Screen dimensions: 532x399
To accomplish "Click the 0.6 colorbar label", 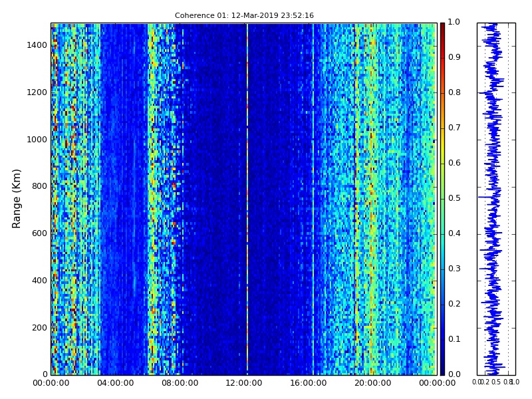I will pos(454,163).
